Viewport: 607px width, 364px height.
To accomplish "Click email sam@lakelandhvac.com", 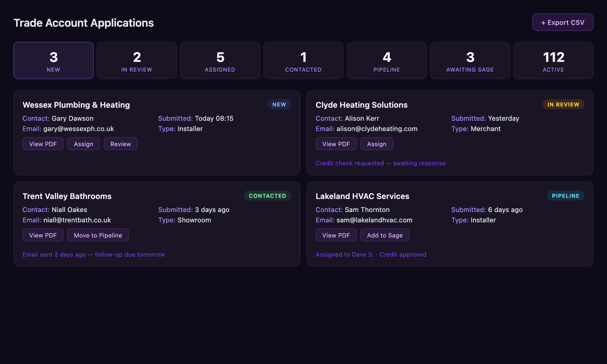I will 375,220.
